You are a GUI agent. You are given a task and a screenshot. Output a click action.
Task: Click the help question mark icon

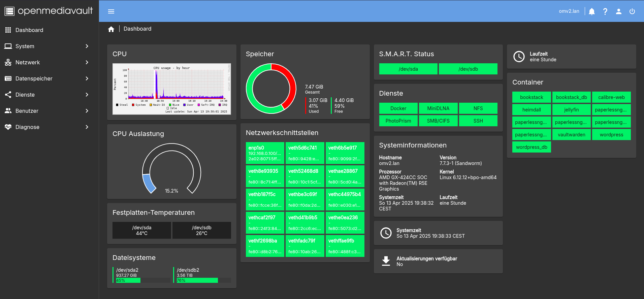[x=605, y=11]
